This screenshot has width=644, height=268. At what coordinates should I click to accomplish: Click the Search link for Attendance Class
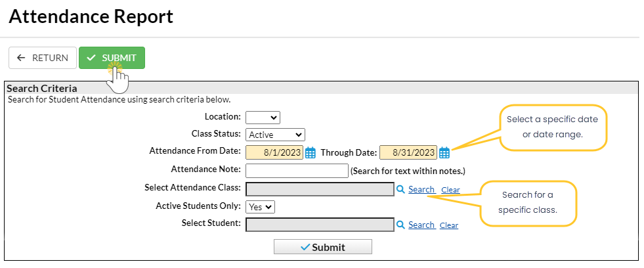(421, 189)
